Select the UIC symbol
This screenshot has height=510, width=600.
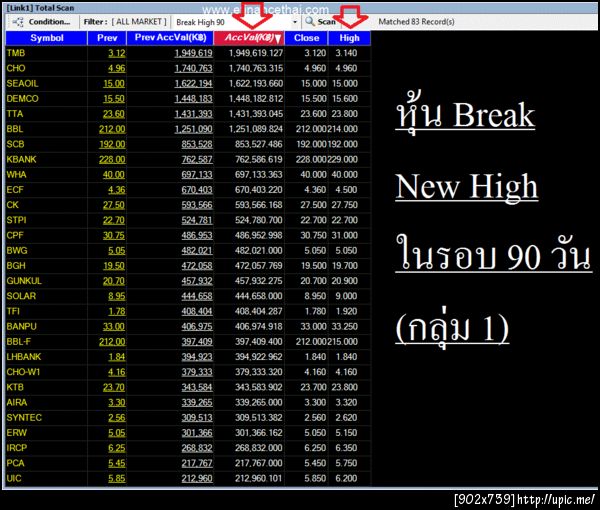[14, 478]
